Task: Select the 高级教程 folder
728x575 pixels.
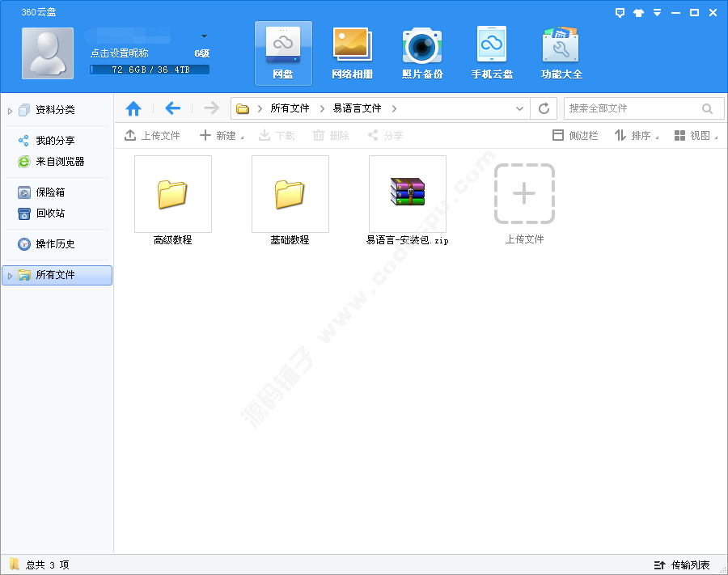Action: [x=173, y=194]
